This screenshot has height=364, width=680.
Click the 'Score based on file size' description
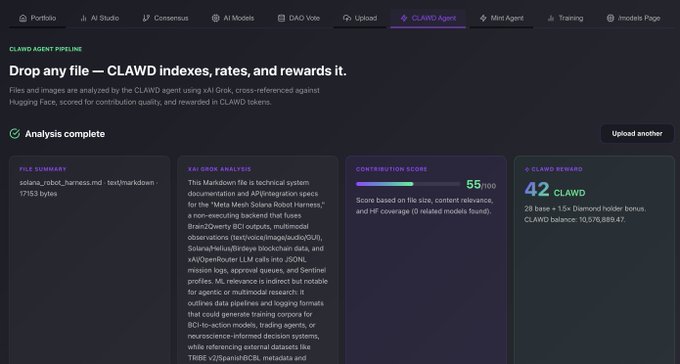425,206
